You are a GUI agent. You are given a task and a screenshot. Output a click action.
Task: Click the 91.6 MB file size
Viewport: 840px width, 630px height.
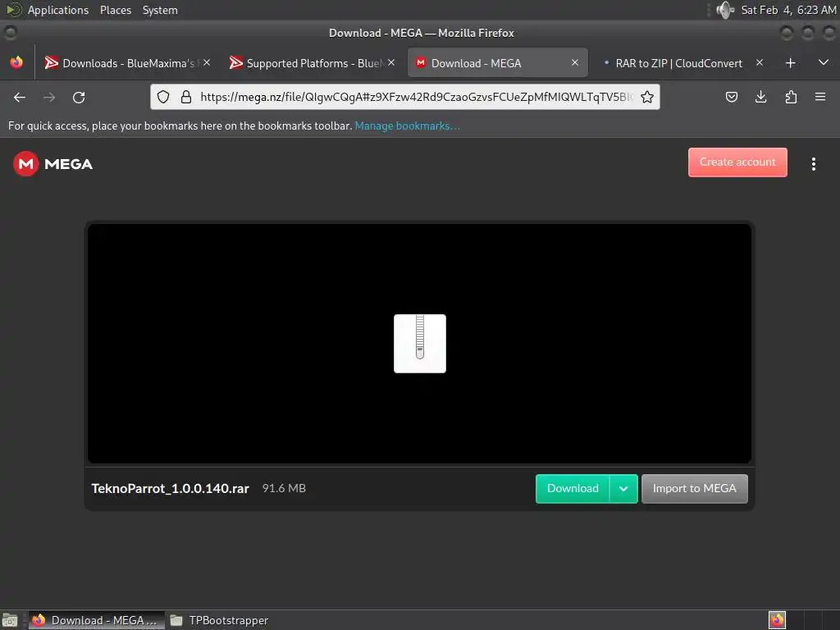click(284, 488)
